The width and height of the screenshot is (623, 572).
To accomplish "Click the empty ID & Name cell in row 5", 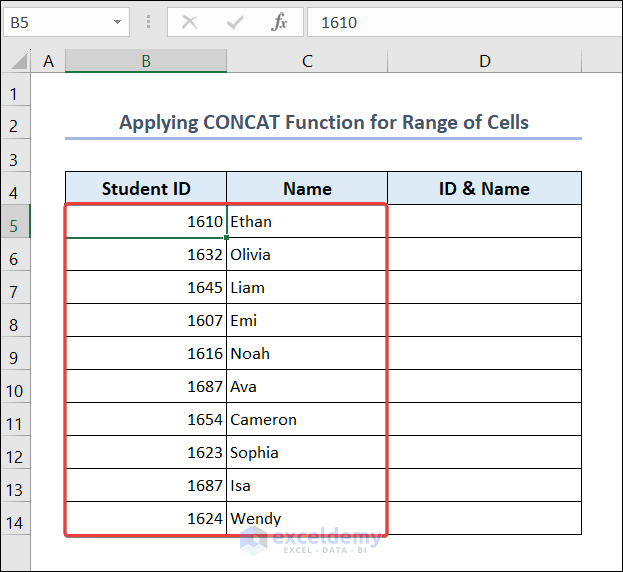I will click(x=484, y=221).
